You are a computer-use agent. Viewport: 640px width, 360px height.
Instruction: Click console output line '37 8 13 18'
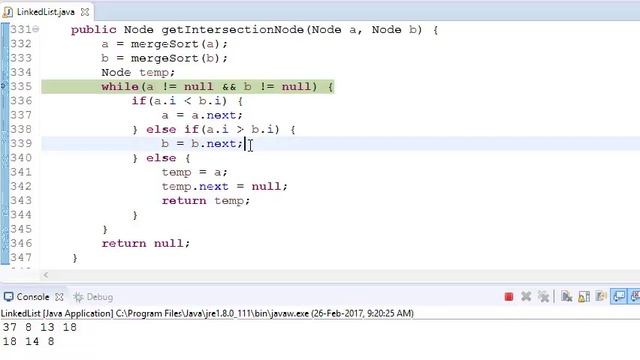40,327
